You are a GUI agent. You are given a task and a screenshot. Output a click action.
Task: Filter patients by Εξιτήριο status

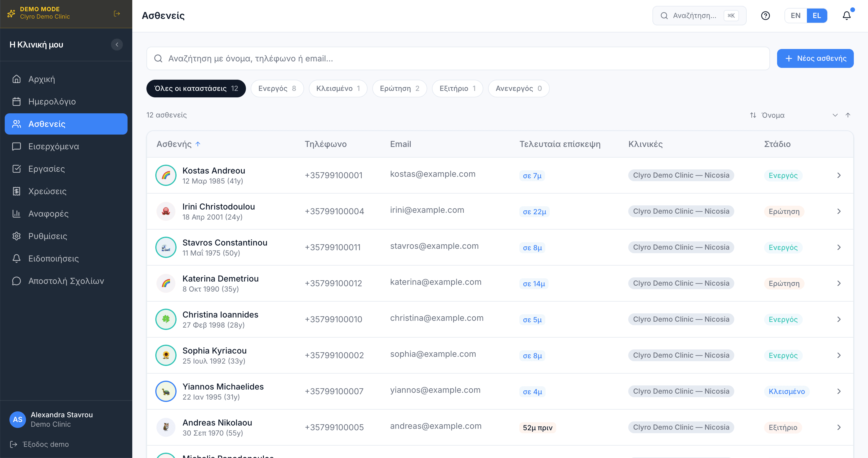point(458,89)
